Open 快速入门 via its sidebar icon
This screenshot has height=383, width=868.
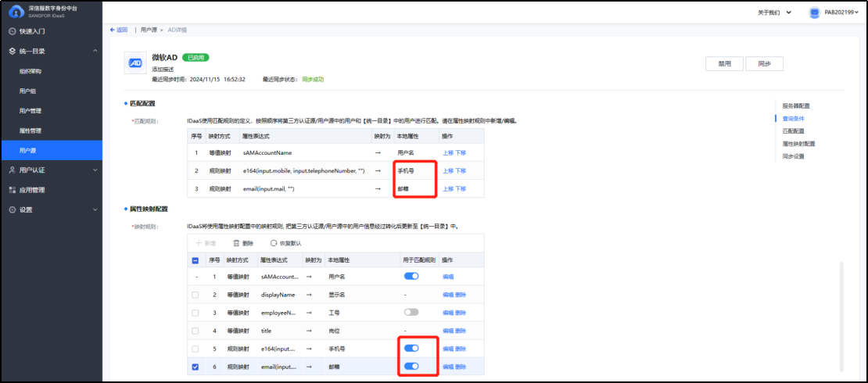(12, 31)
